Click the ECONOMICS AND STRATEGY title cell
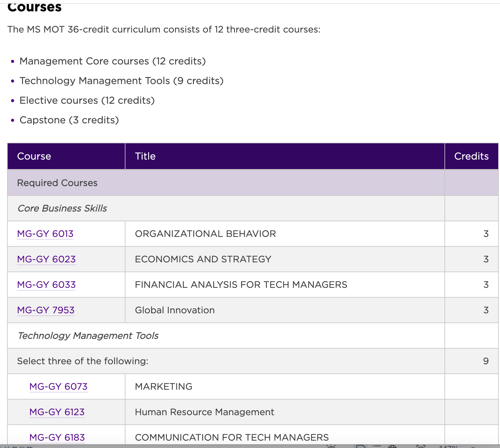The image size is (500, 448). click(x=203, y=259)
